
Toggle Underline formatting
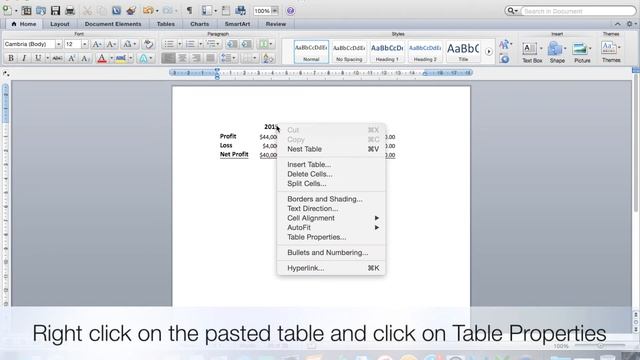pyautogui.click(x=38, y=58)
